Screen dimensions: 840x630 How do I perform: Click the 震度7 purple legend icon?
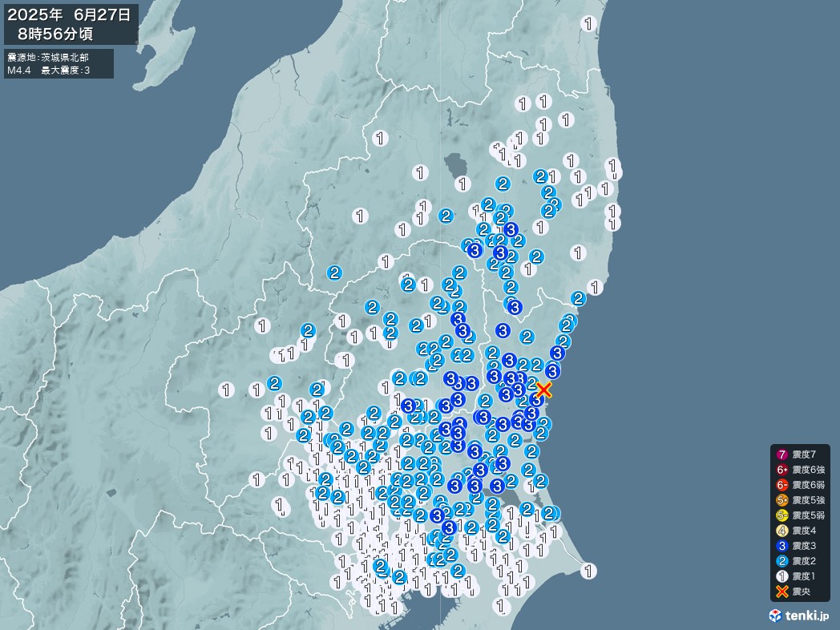(781, 455)
